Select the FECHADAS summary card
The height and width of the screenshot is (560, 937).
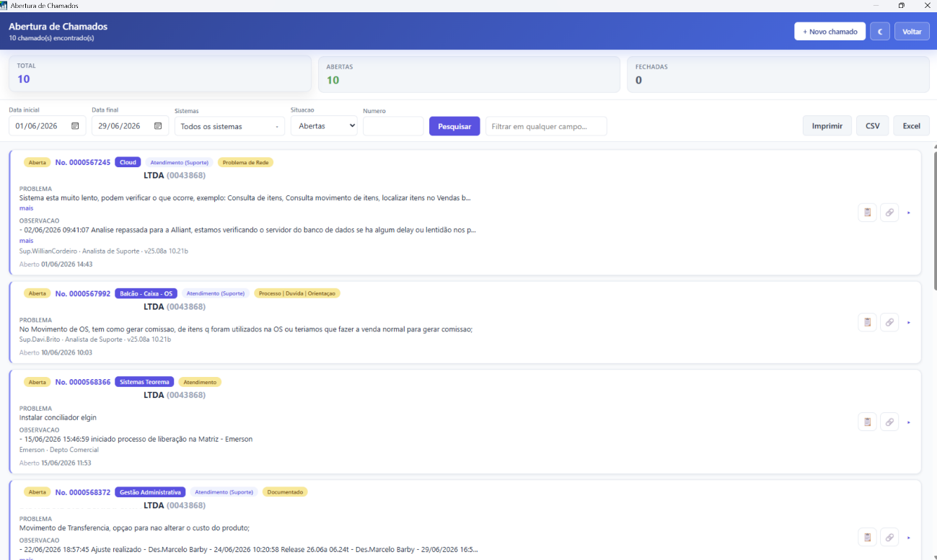778,74
